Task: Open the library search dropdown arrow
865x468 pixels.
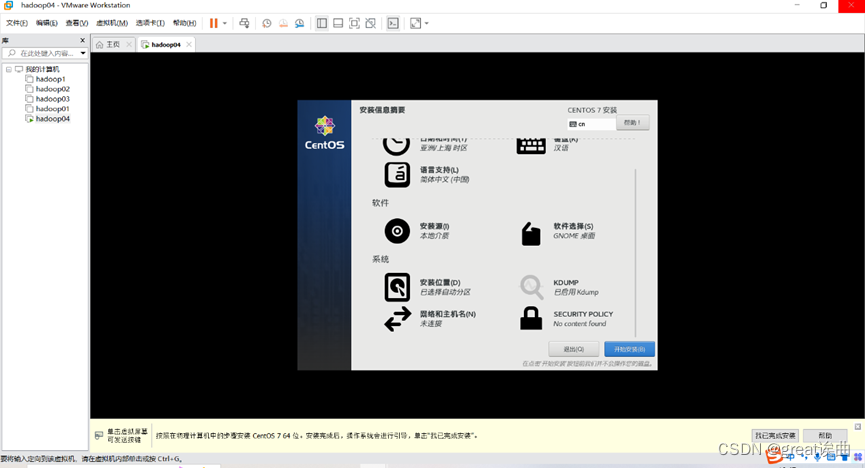Action: tap(83, 53)
